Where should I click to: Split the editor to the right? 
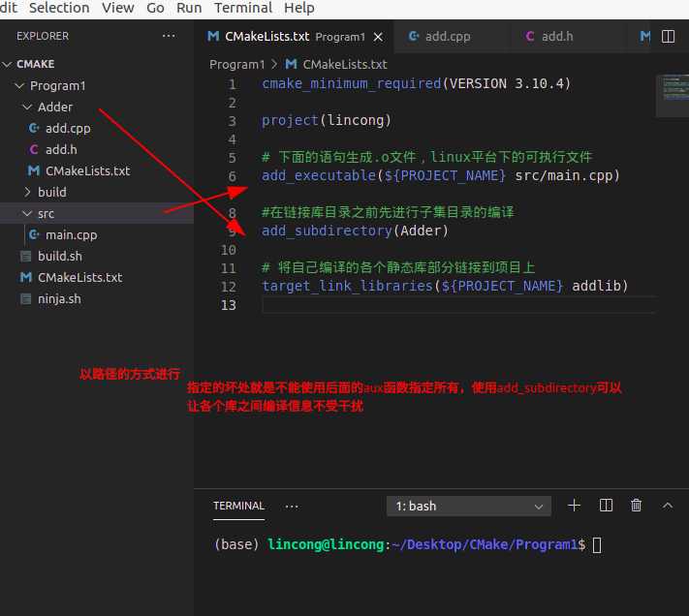668,37
